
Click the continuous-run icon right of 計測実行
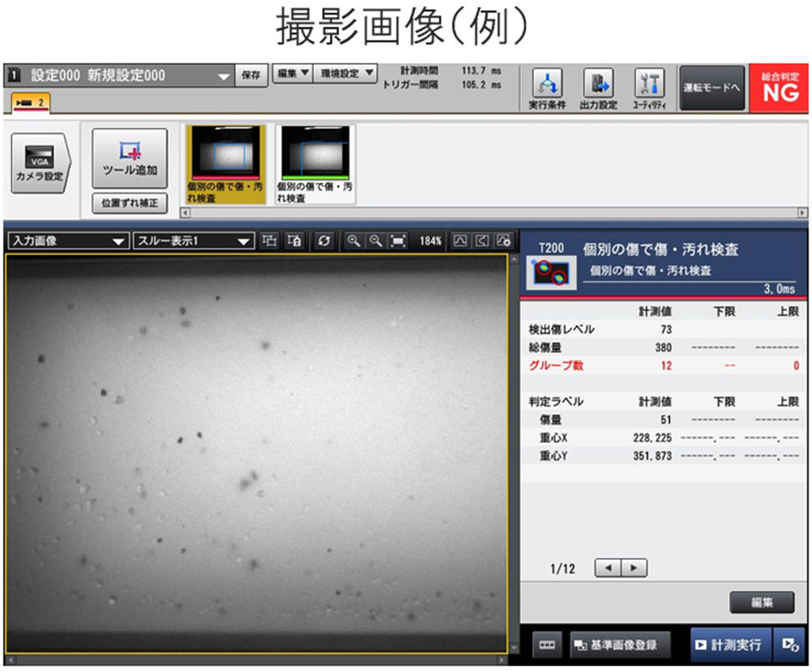pos(790,645)
